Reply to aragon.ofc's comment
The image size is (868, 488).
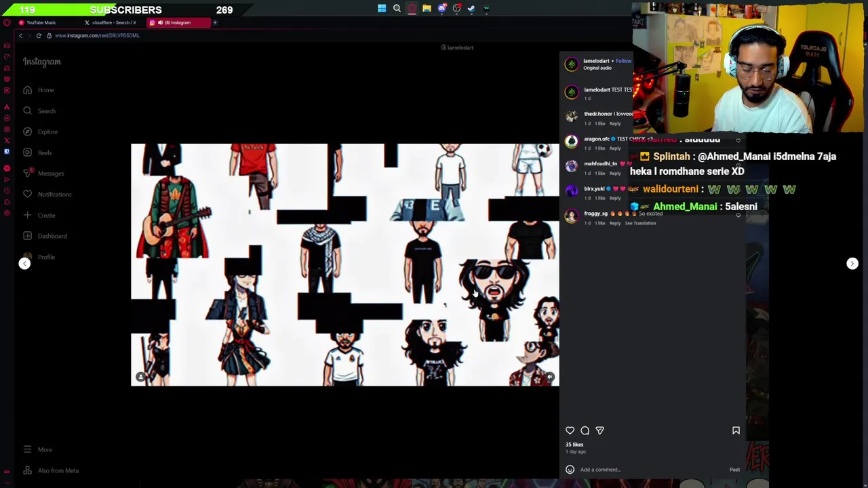tap(615, 148)
